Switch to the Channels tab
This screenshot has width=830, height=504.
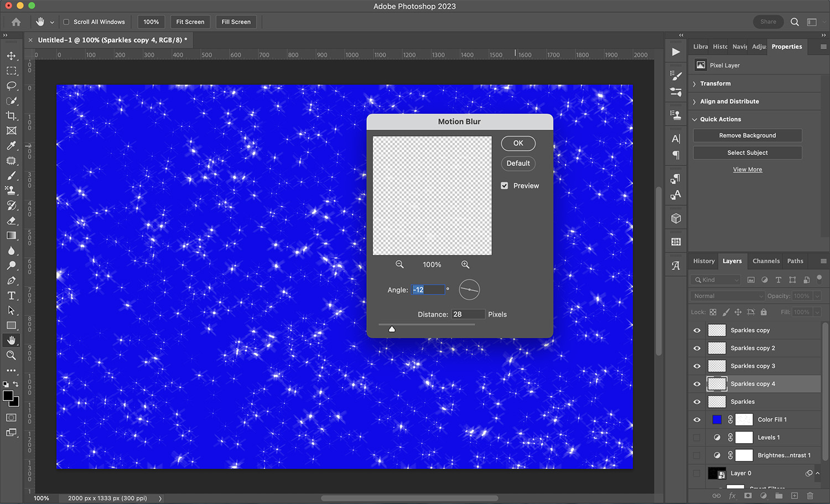[x=766, y=261]
